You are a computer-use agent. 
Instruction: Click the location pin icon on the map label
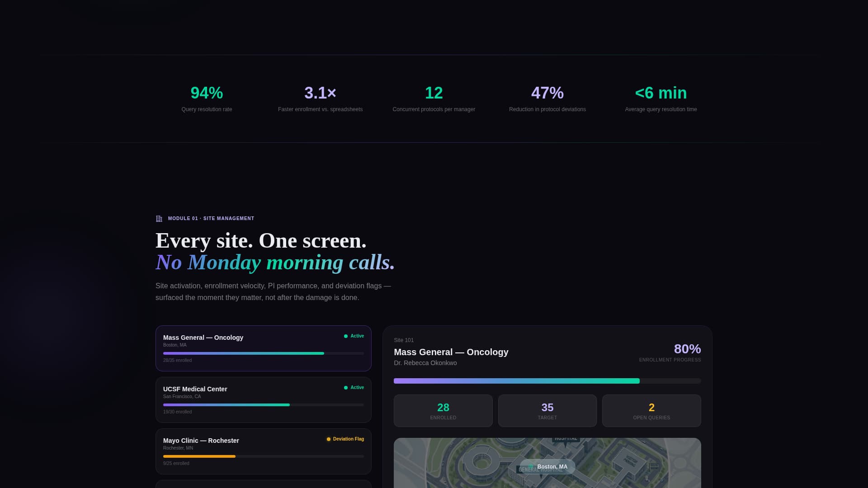click(x=531, y=467)
